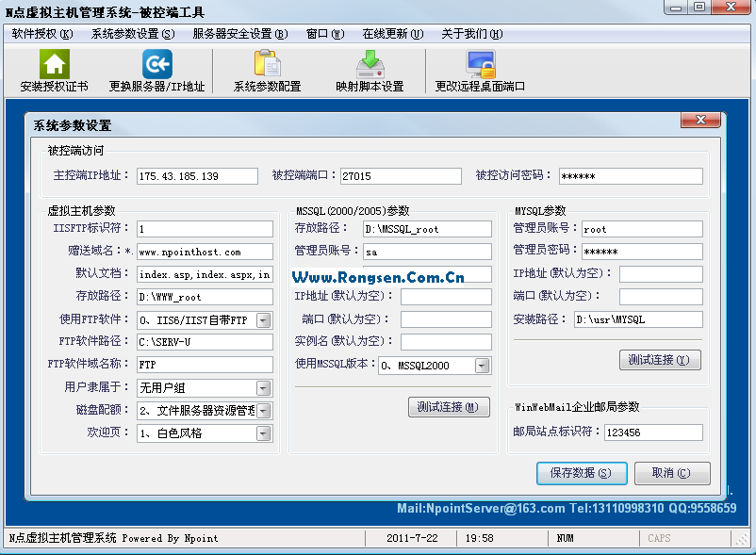Expand the 用户隶属于 dropdown
Image resolution: width=756 pixels, height=555 pixels.
263,388
